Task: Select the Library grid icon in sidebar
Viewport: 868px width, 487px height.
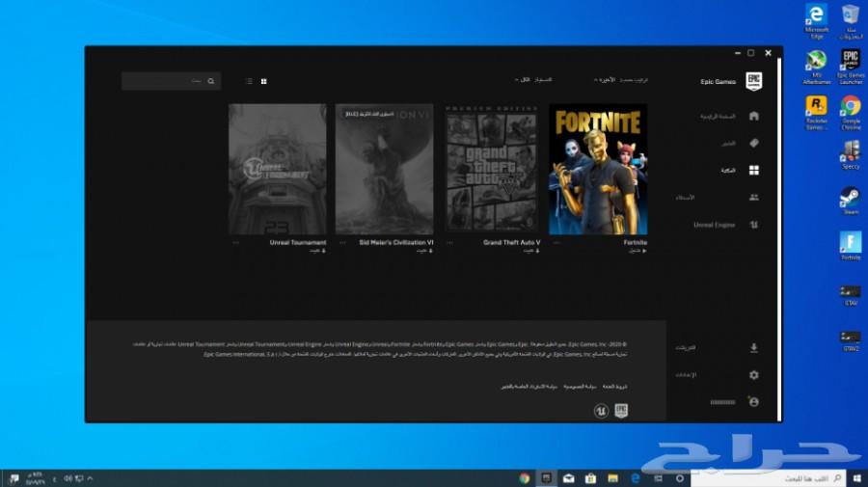Action: [754, 170]
